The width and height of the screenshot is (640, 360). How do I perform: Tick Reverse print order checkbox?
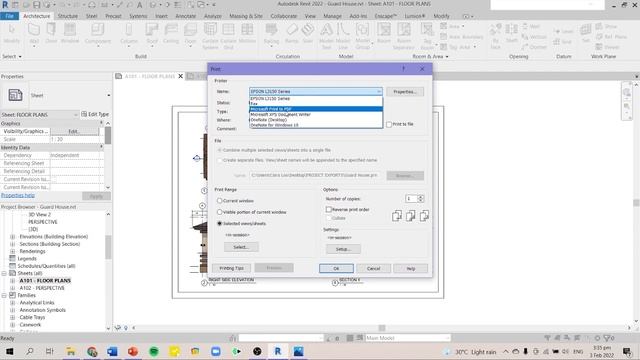(329, 209)
